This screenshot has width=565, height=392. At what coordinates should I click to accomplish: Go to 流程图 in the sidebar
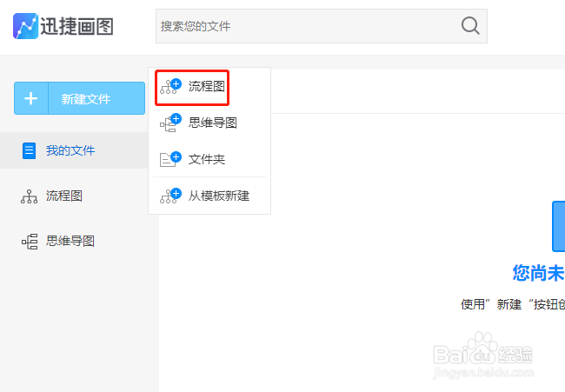coord(64,196)
